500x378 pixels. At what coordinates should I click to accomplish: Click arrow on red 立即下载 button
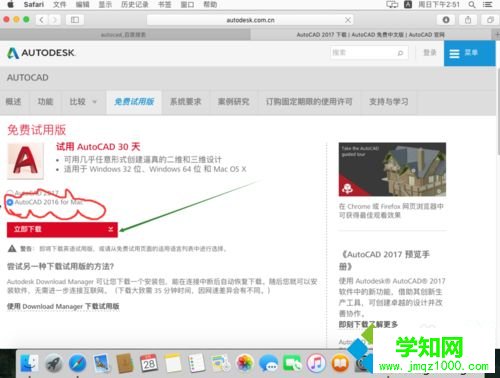click(x=111, y=229)
